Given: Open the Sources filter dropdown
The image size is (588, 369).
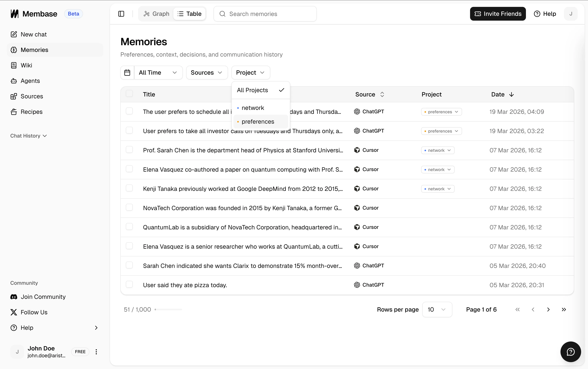Looking at the screenshot, I should coord(206,72).
